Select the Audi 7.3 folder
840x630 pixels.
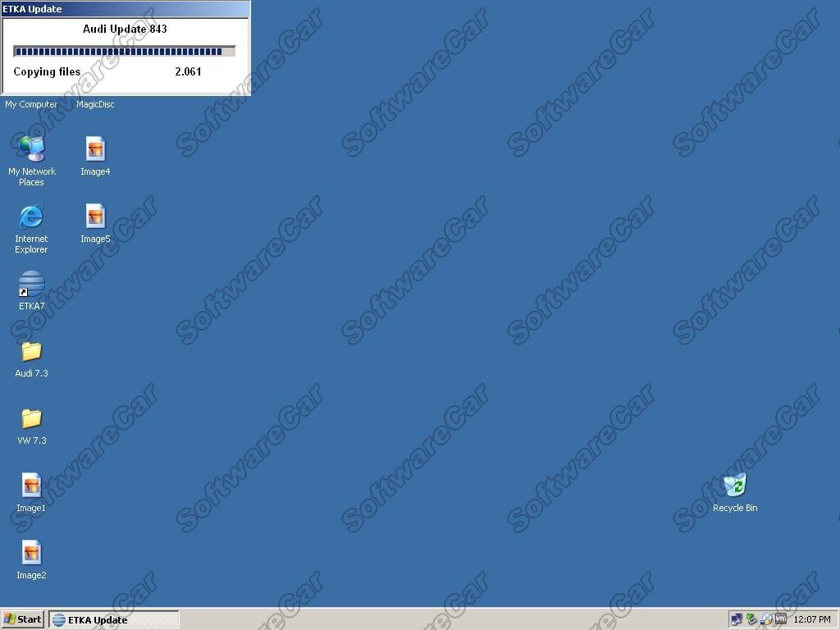coord(32,358)
